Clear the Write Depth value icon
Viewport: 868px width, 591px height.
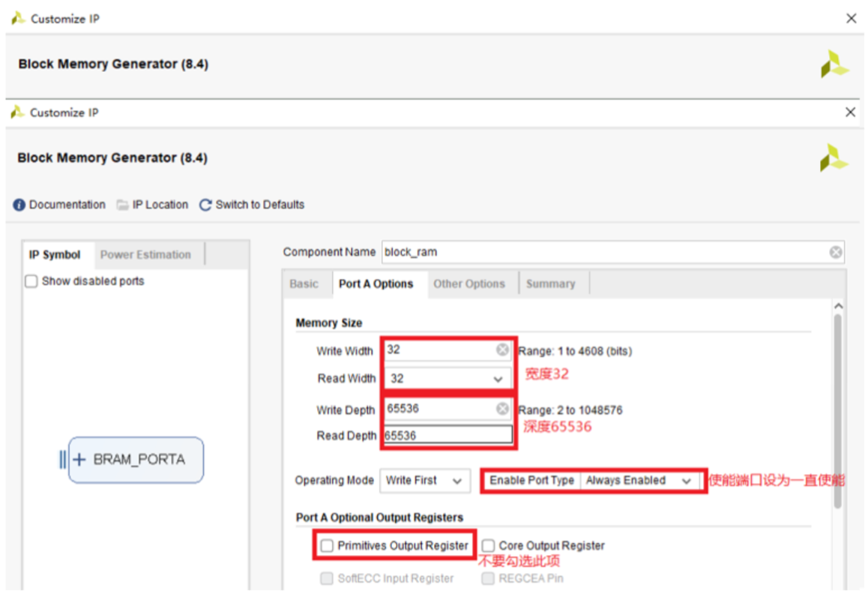502,409
